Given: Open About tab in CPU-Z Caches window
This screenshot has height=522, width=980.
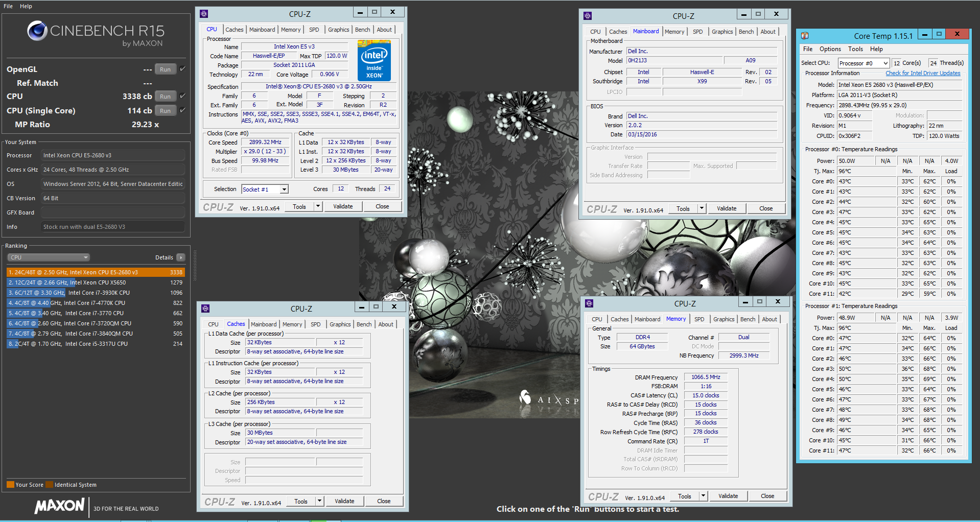Looking at the screenshot, I should point(386,324).
